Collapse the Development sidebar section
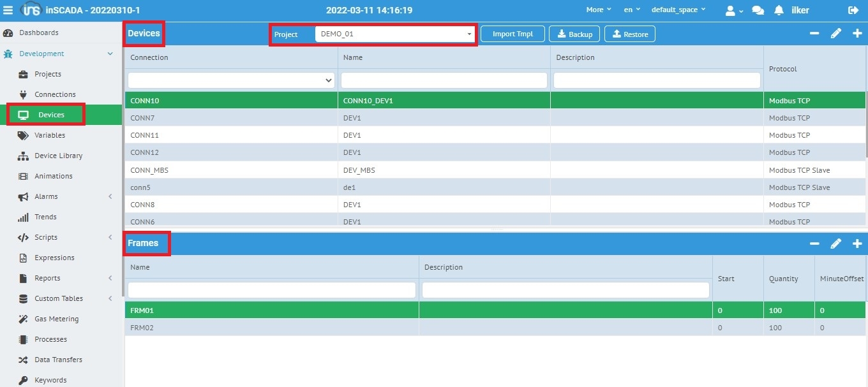 (110, 54)
